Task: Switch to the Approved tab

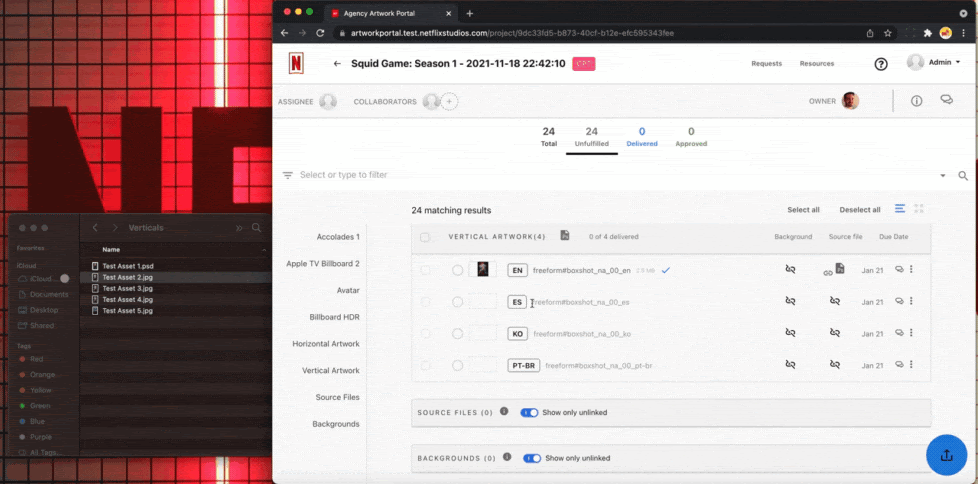Action: click(x=691, y=137)
